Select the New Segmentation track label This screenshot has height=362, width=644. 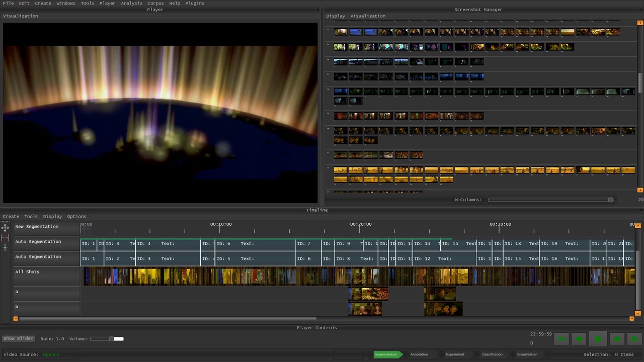tap(37, 227)
